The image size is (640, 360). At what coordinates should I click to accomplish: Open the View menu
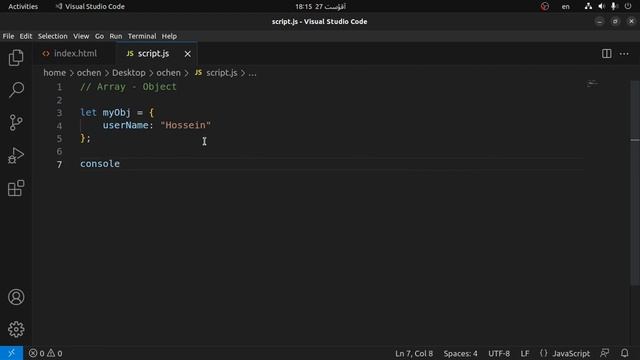click(81, 36)
